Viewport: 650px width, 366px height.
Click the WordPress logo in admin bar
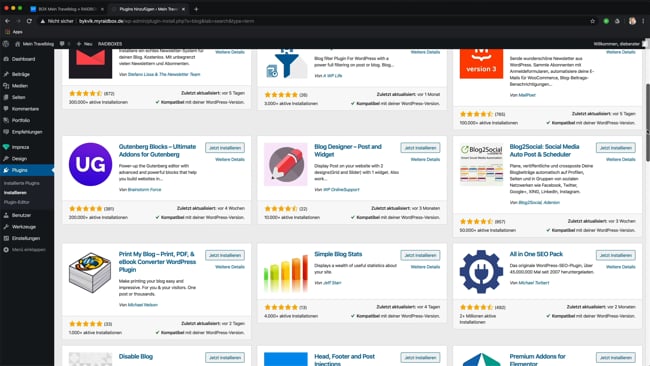coord(6,44)
